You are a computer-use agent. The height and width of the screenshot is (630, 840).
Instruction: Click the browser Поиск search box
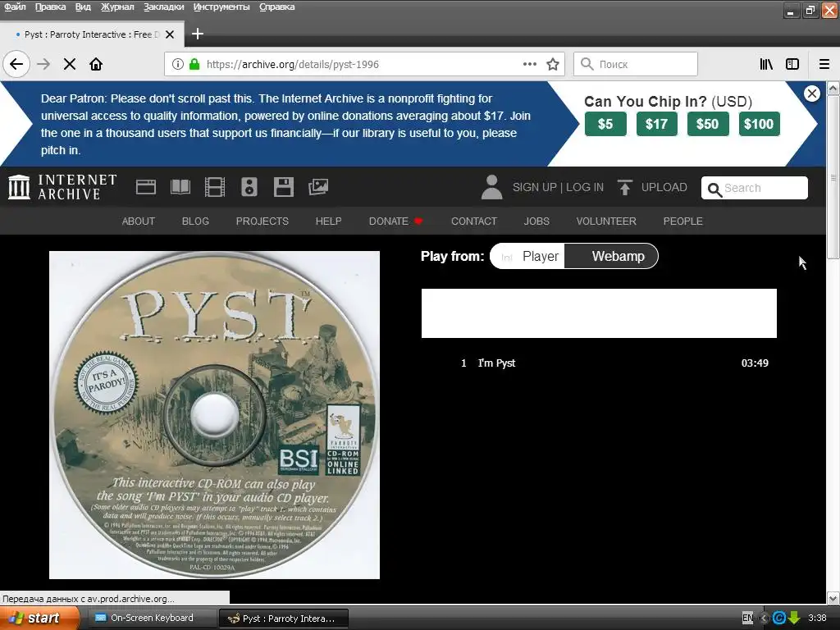point(636,64)
